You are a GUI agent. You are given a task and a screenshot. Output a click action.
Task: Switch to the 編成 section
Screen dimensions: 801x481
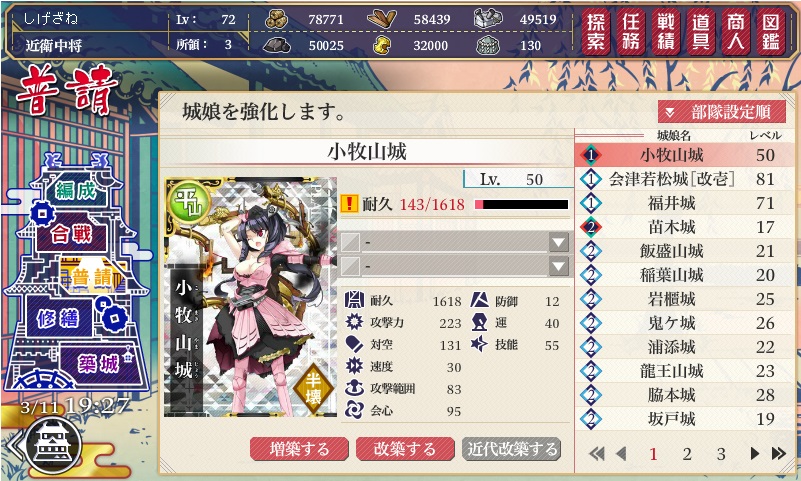pyautogui.click(x=76, y=190)
